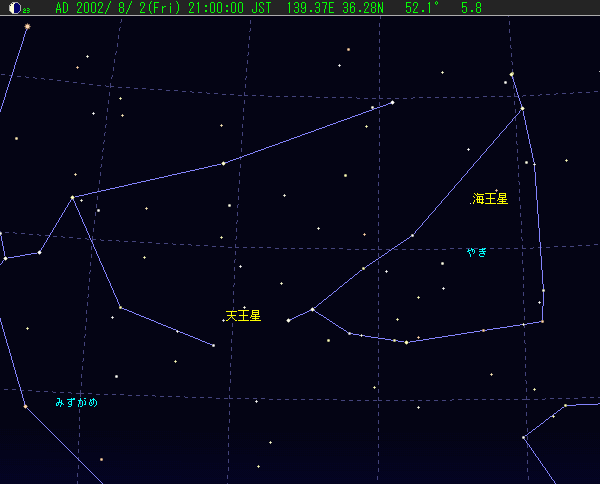Click the seconds digits of the time

238,8
